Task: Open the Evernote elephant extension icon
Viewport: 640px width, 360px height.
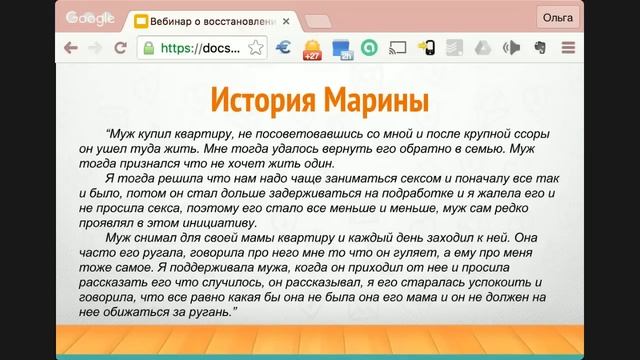Action: tap(540, 48)
